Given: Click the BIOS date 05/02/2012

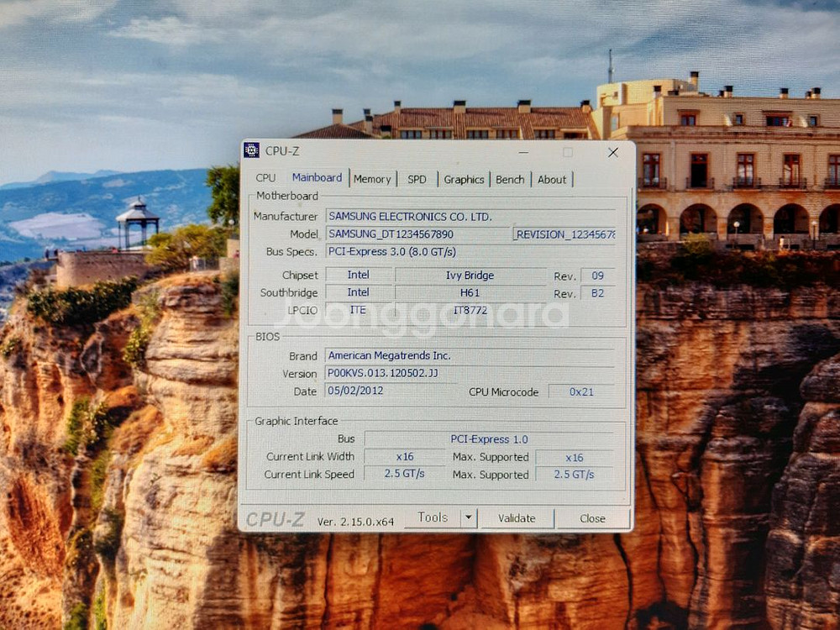Looking at the screenshot, I should pyautogui.click(x=390, y=390).
